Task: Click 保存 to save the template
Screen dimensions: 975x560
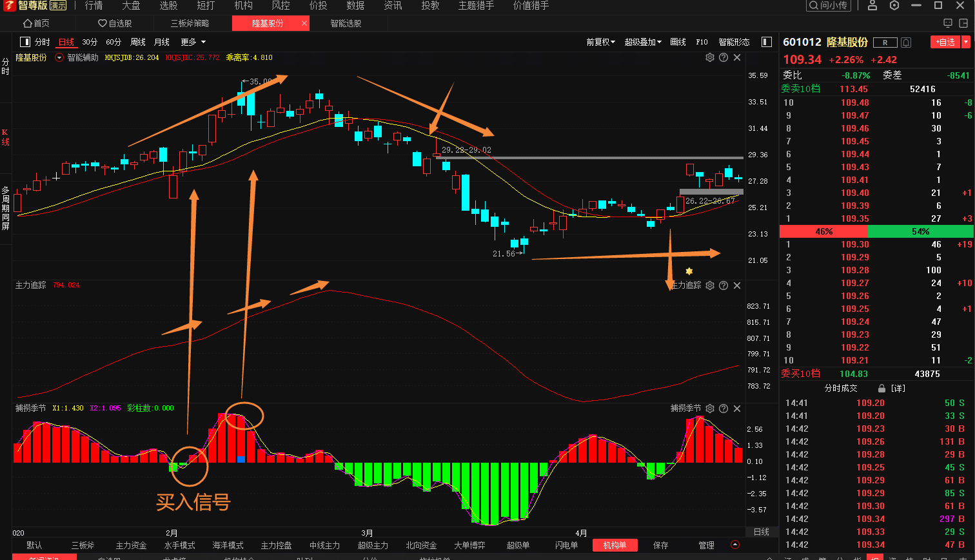Action: (661, 545)
